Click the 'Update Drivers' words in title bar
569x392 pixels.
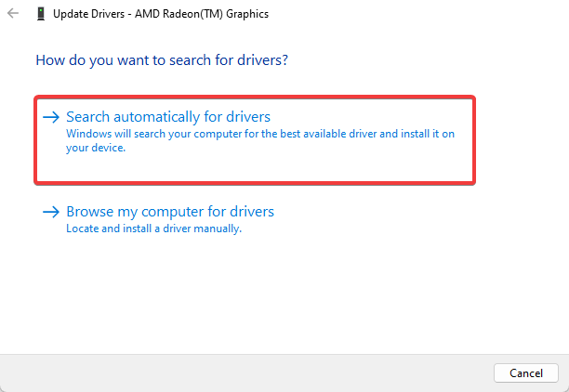tap(88, 14)
